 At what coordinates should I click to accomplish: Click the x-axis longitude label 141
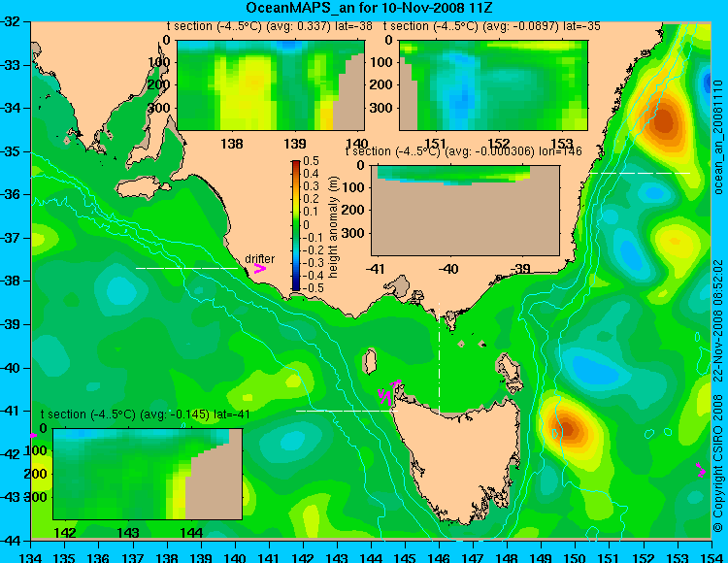[269, 557]
